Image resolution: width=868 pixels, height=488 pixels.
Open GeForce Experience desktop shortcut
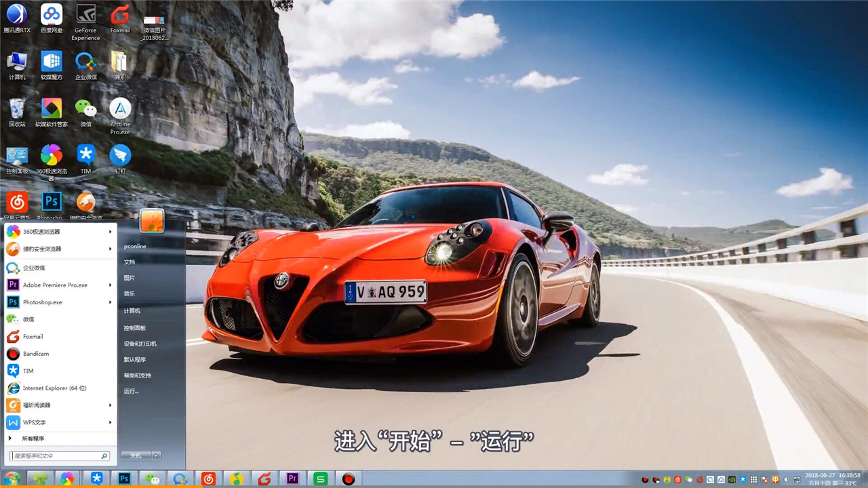(x=85, y=14)
